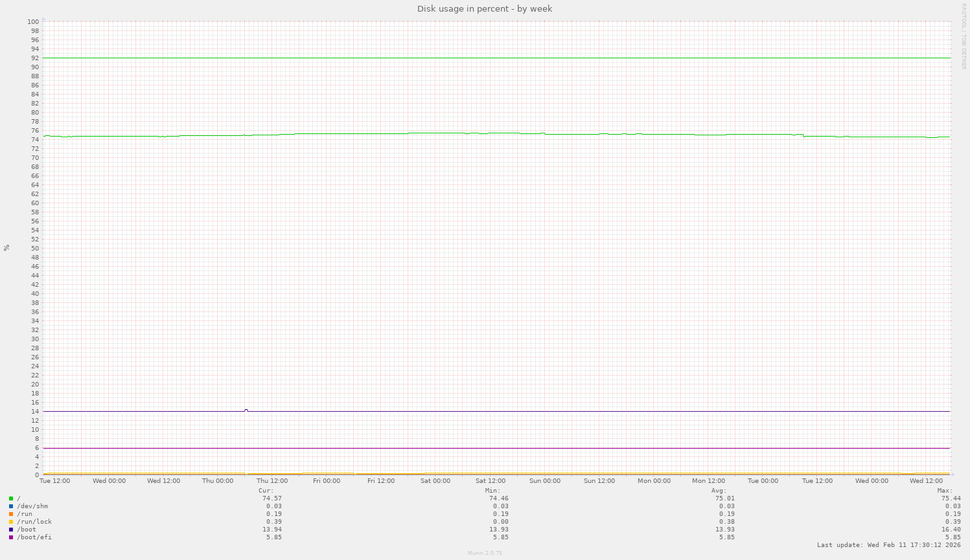The width and height of the screenshot is (970, 560).
Task: Click the Sat 00:00 axis label
Action: (x=435, y=481)
